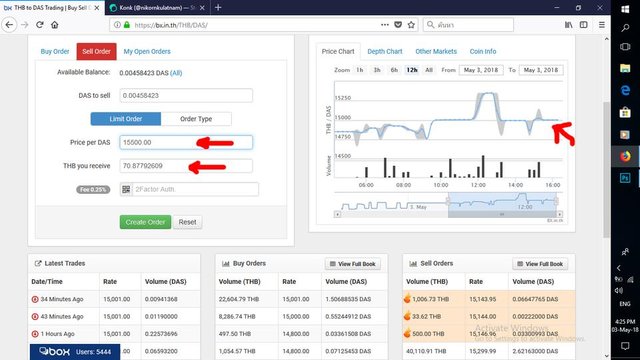
Task: Go to the browser home icon
Action: 55,25
